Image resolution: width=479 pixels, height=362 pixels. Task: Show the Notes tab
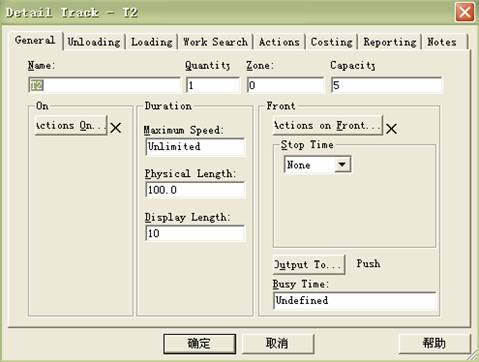(x=442, y=42)
